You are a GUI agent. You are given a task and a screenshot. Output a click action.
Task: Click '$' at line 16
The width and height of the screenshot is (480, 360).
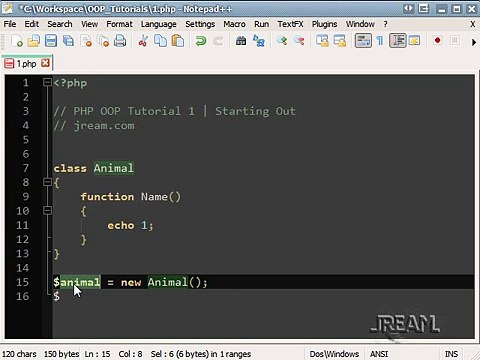pos(57,296)
